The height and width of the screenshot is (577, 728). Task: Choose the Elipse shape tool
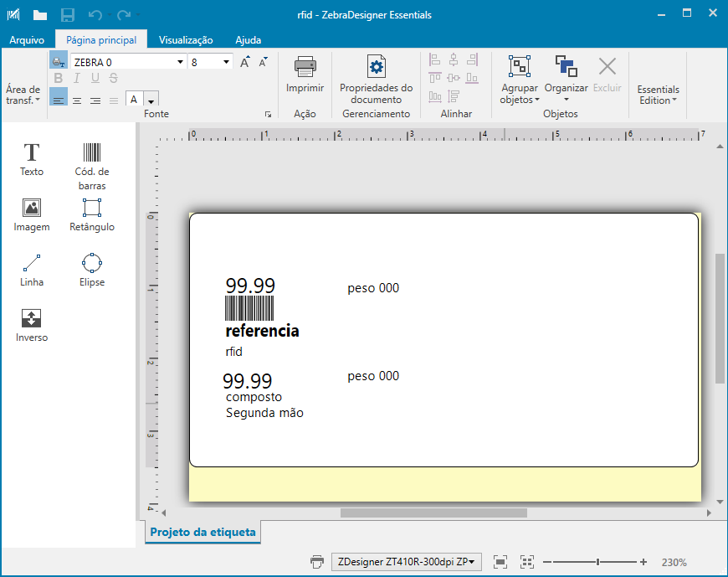[x=92, y=269]
